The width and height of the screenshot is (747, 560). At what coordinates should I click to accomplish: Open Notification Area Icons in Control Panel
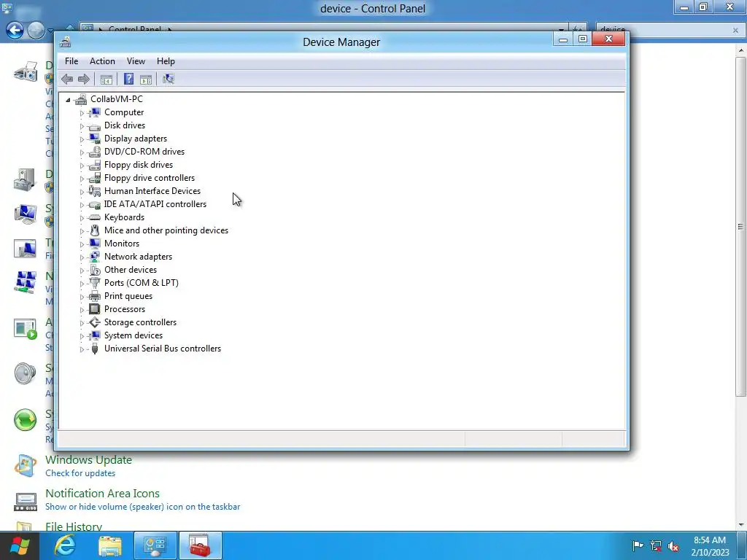click(x=102, y=494)
